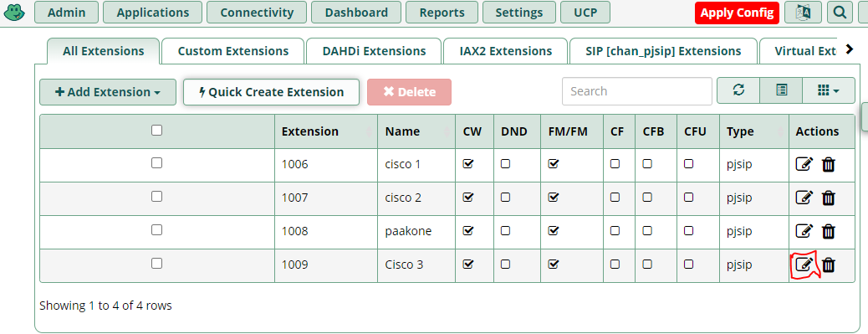868x334 pixels.
Task: Click the Apply Config button
Action: coord(737,13)
